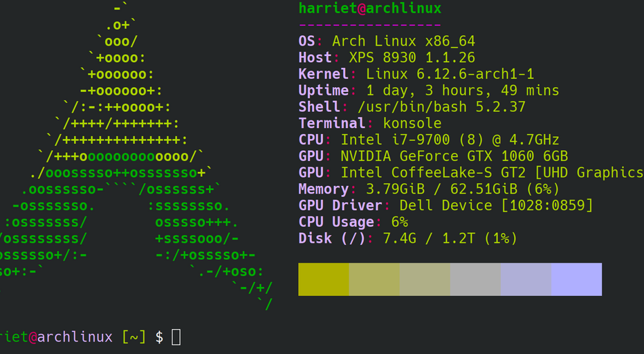Click the harriet@archlinux title text
644x354 pixels.
369,8
